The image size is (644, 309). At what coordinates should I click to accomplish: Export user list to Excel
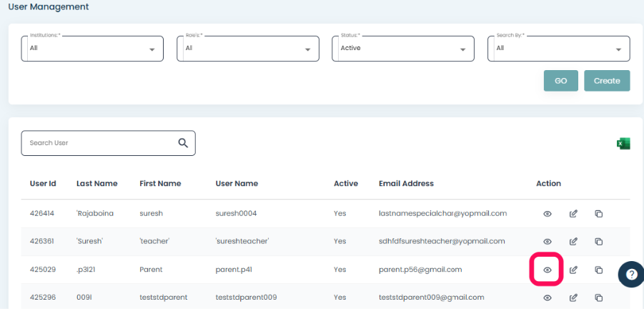(623, 144)
